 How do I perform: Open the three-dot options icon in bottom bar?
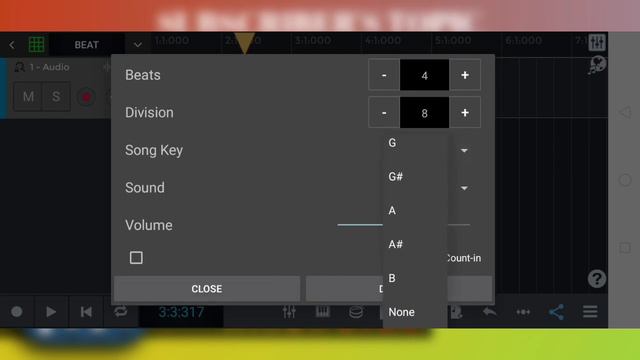[x=523, y=312]
